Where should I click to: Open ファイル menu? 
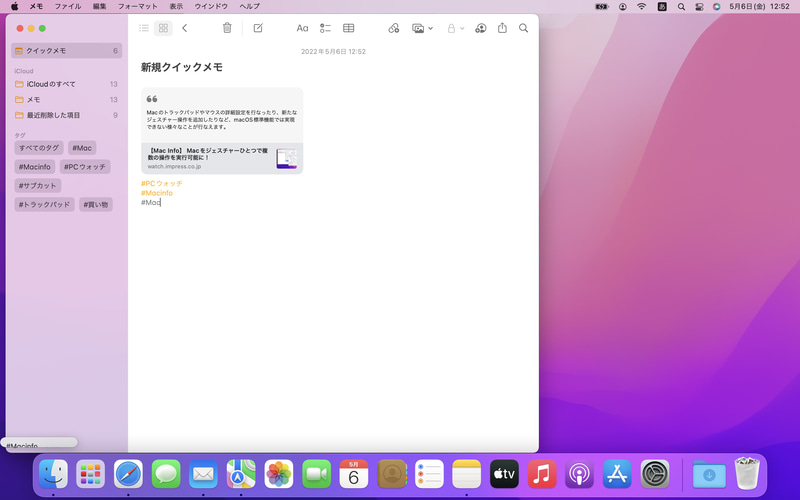(68, 6)
